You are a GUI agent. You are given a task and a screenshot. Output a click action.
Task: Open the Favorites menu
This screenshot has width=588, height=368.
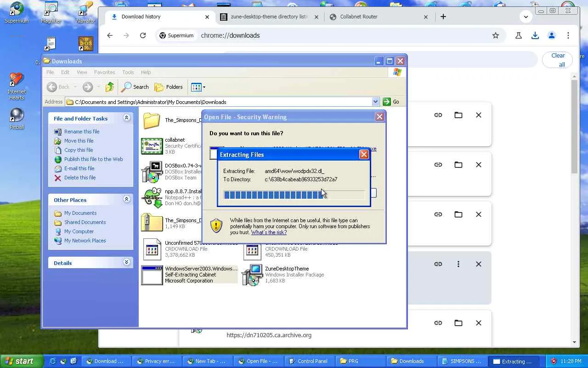click(x=105, y=72)
